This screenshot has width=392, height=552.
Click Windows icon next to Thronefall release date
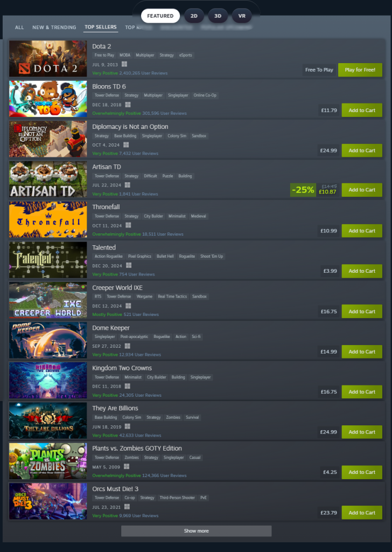point(128,225)
